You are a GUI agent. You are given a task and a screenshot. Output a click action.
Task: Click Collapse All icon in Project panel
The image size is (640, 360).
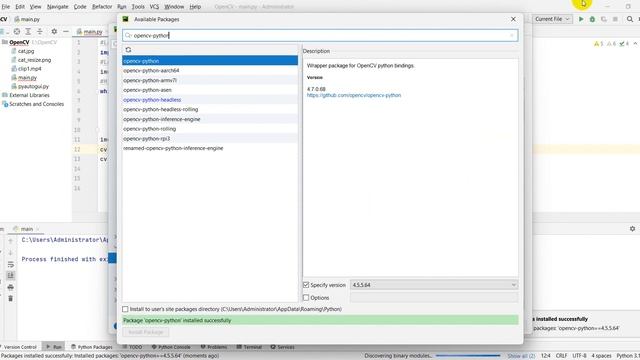[40, 31]
